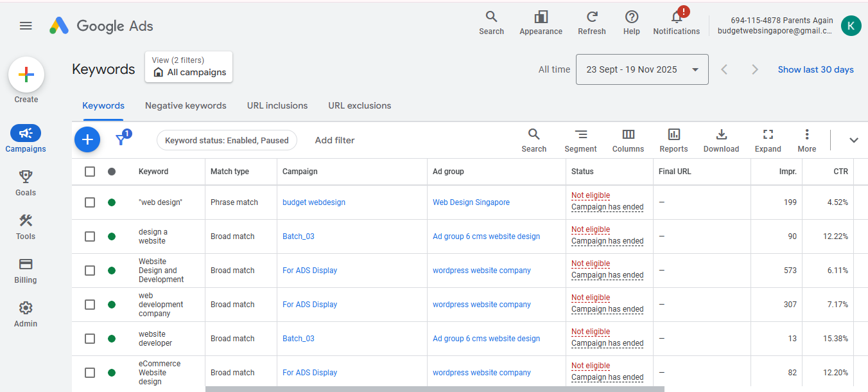Click the Refresh icon
The image size is (868, 392).
point(591,18)
